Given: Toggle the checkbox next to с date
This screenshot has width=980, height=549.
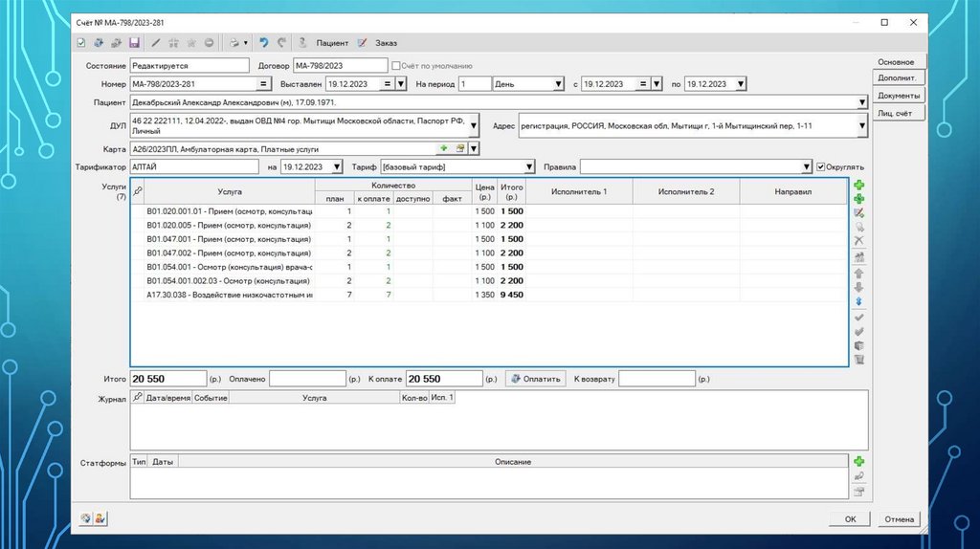Looking at the screenshot, I should [x=645, y=84].
